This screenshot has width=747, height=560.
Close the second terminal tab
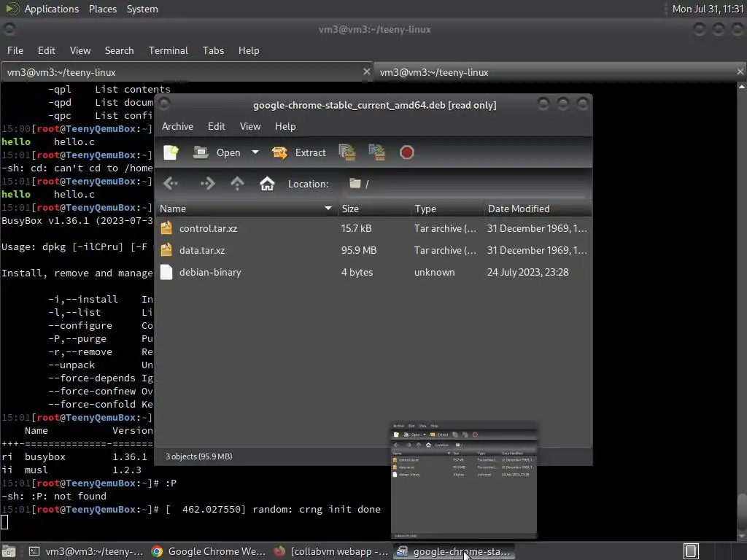[740, 71]
